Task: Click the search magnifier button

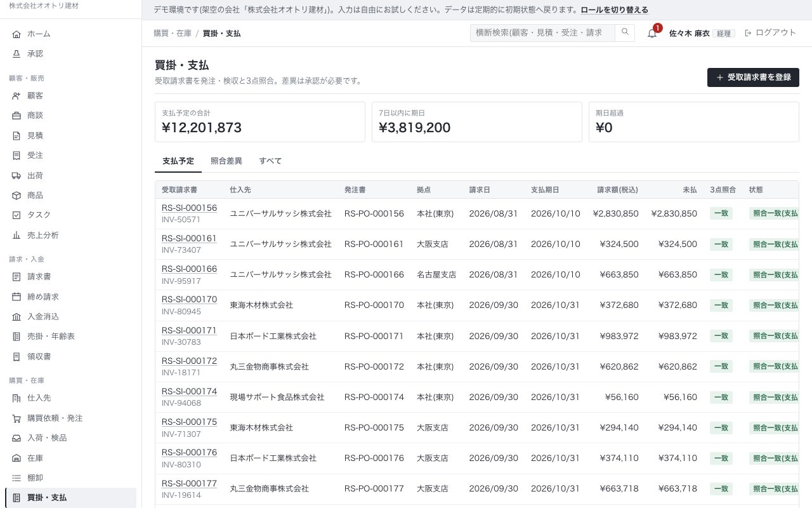Action: pos(625,32)
